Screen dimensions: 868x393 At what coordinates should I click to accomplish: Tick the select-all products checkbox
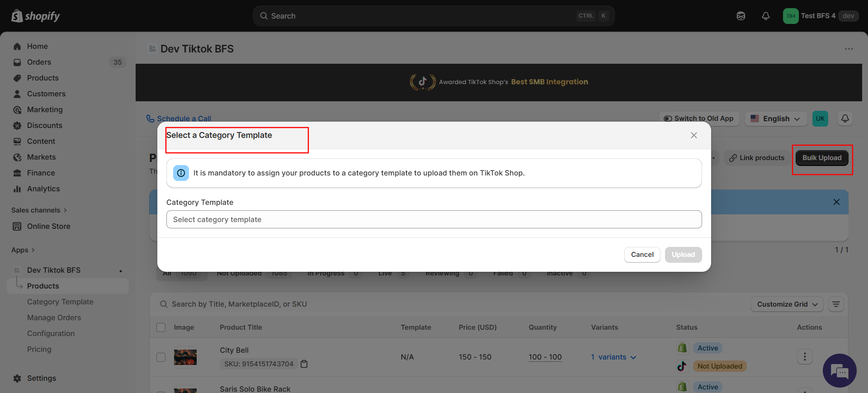coord(161,327)
